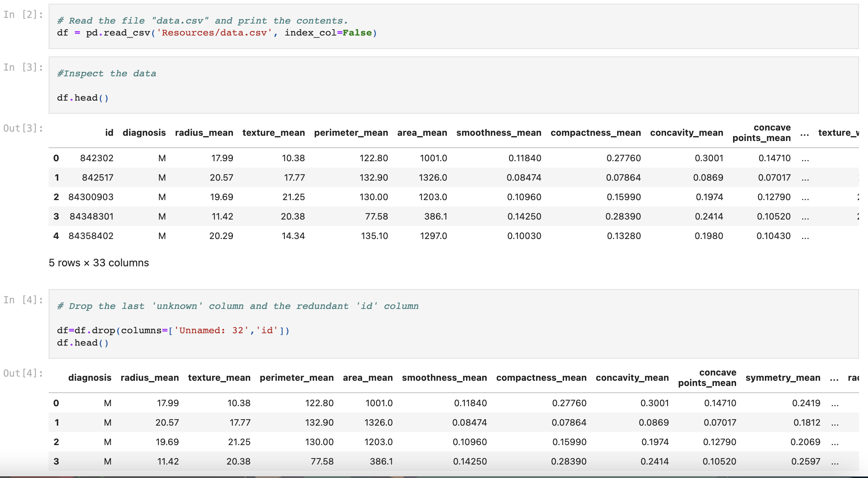Click the df.drop(columns=...) code line
Viewport: 868px width, 478px height.
coord(173,331)
